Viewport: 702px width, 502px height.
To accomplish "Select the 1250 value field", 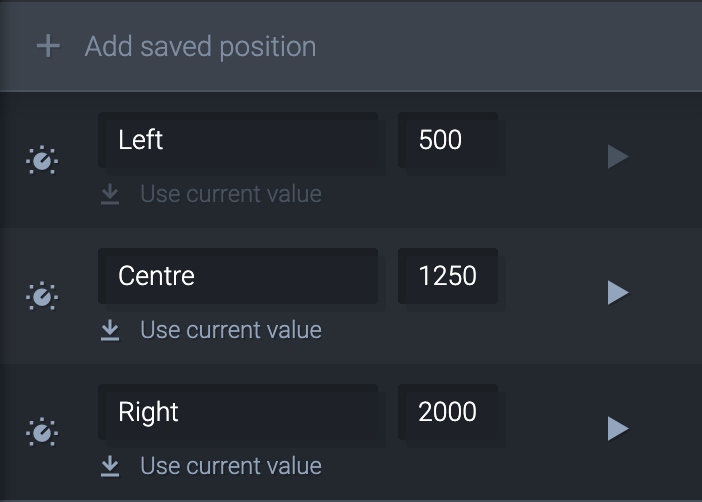I will tap(448, 276).
